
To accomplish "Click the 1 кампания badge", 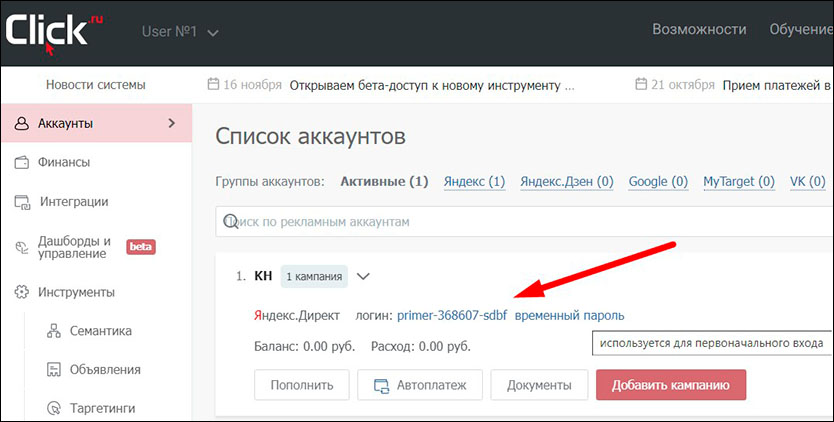I will coord(314,277).
